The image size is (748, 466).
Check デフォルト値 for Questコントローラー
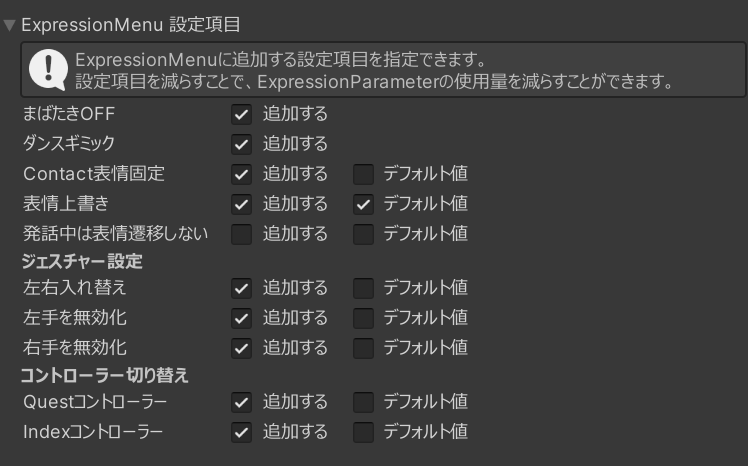coord(364,402)
